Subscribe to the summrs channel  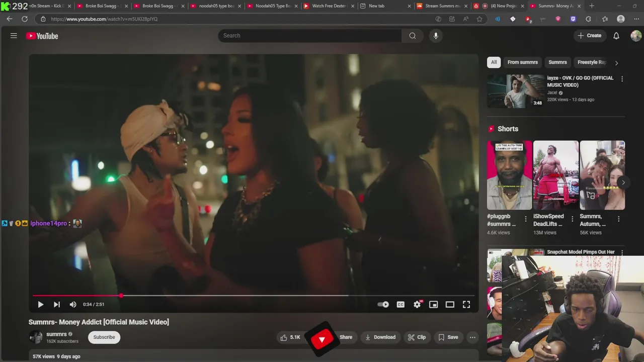point(104,337)
